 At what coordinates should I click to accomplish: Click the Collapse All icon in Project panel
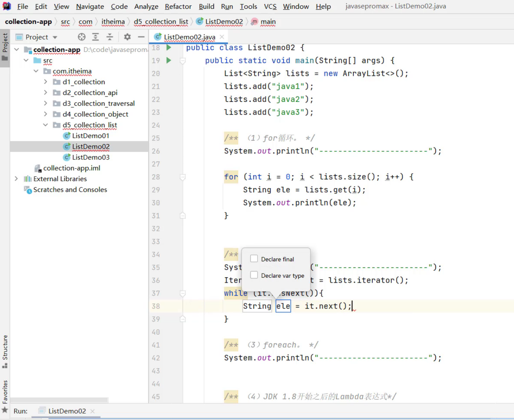tap(110, 37)
